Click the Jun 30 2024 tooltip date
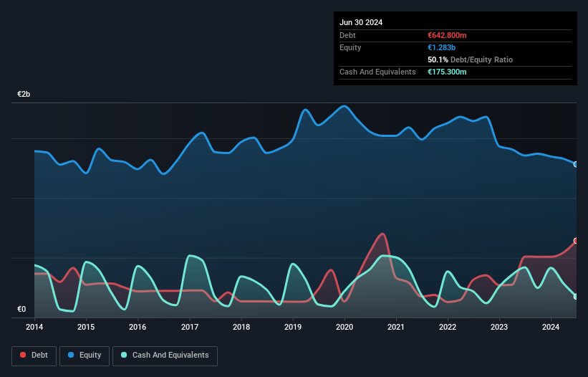The height and width of the screenshot is (377, 588). coord(361,22)
